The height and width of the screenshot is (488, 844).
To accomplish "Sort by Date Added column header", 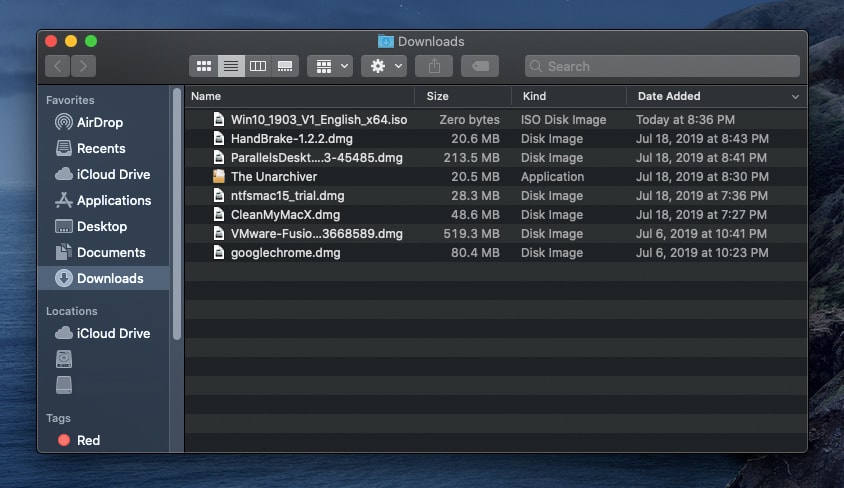I will coord(669,96).
